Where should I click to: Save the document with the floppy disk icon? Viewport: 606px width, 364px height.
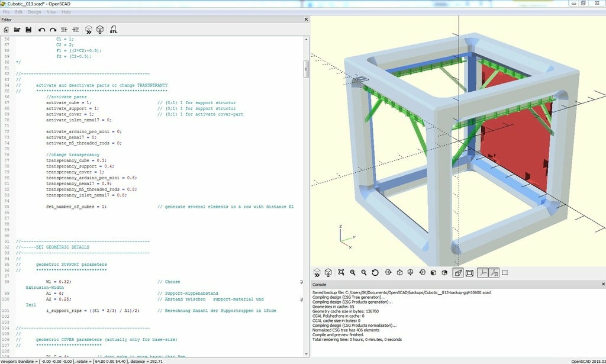(x=28, y=30)
